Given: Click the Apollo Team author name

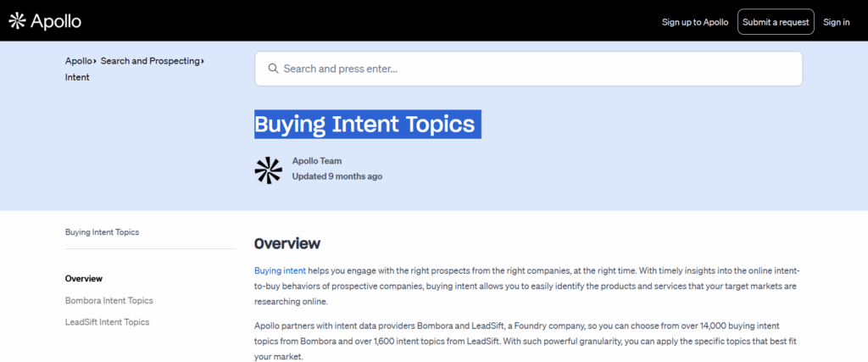Looking at the screenshot, I should pyautogui.click(x=317, y=161).
